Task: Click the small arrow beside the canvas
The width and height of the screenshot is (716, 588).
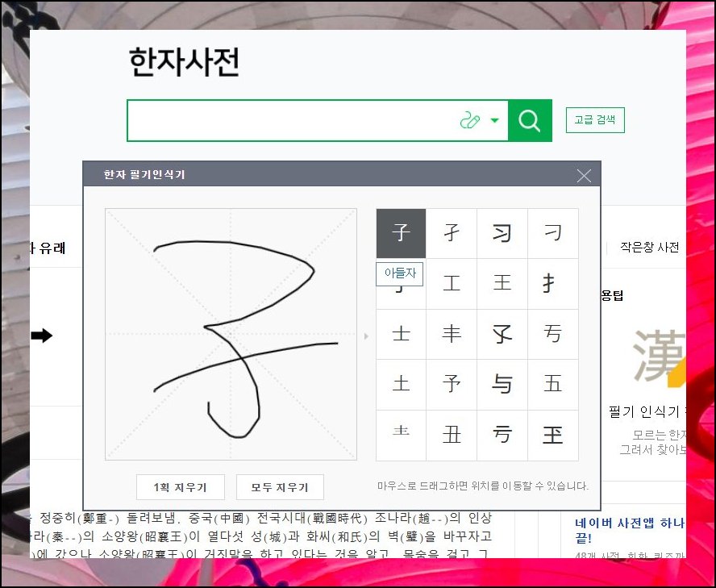Action: pos(366,336)
